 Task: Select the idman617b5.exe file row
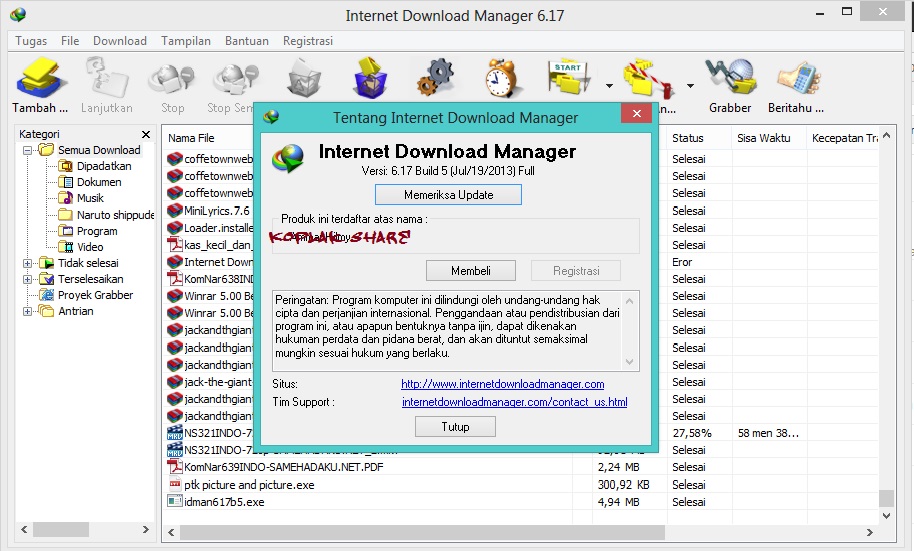521,502
